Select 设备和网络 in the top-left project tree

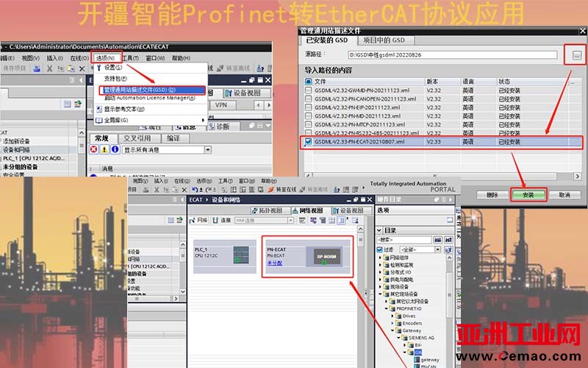coord(16,149)
